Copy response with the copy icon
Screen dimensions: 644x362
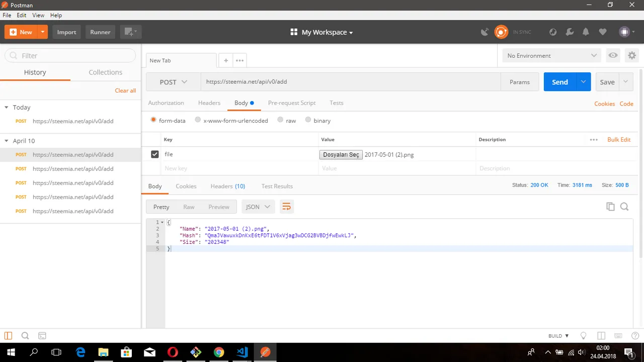pyautogui.click(x=610, y=207)
